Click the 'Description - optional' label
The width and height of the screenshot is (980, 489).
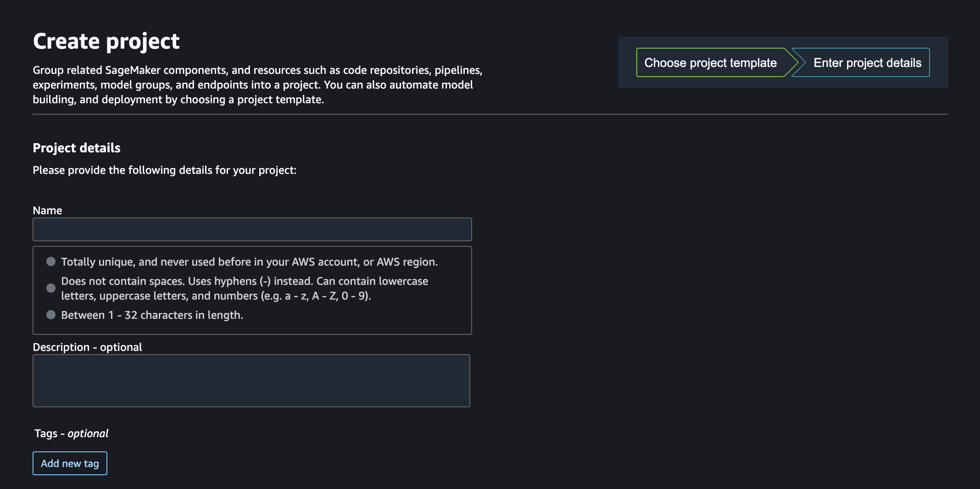tap(87, 347)
